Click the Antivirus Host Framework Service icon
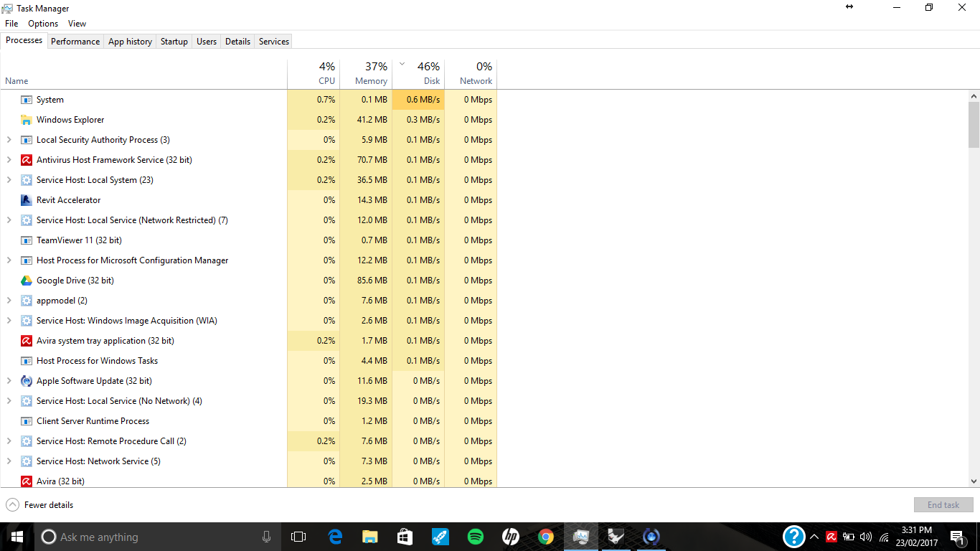980x551 pixels. 27,160
